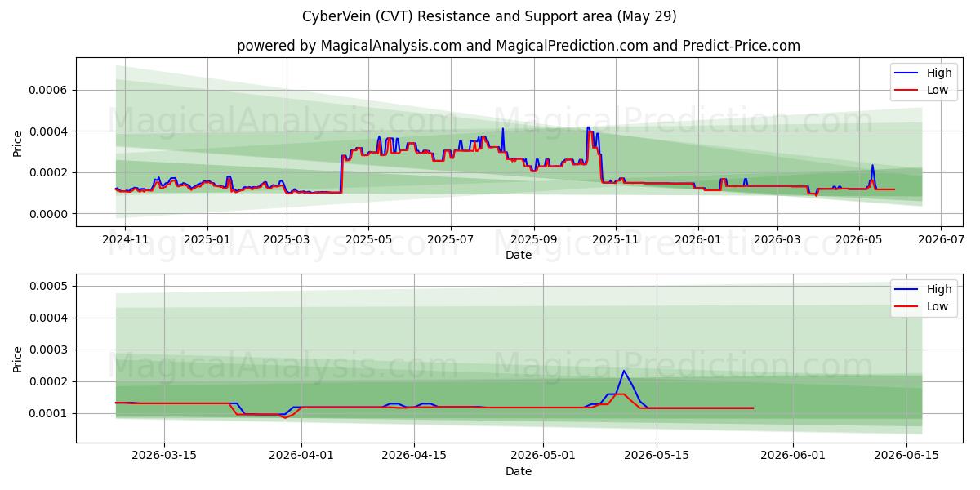Screen dimensions: 980x490
Task: Click the '0.0006' y-axis label in top chart
Action: [49, 90]
